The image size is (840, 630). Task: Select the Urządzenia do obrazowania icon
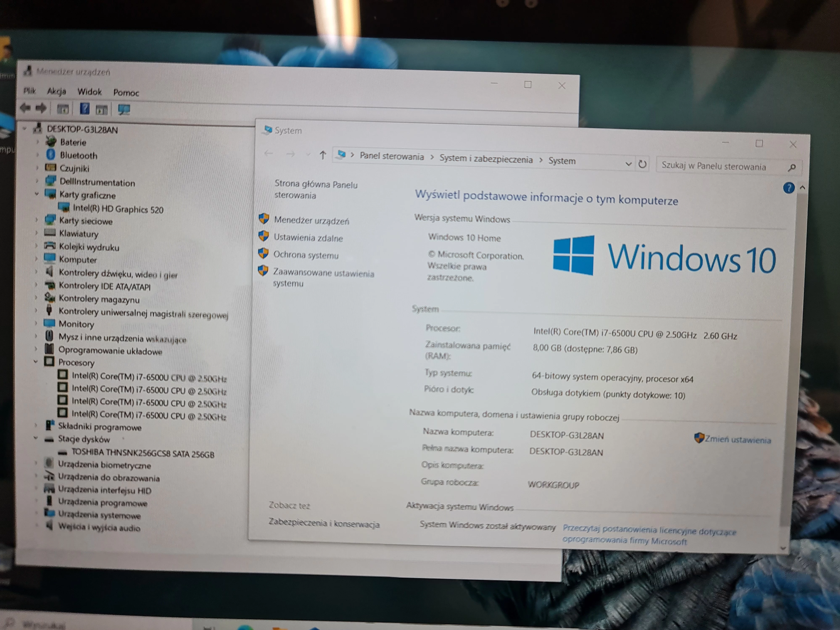pos(49,476)
